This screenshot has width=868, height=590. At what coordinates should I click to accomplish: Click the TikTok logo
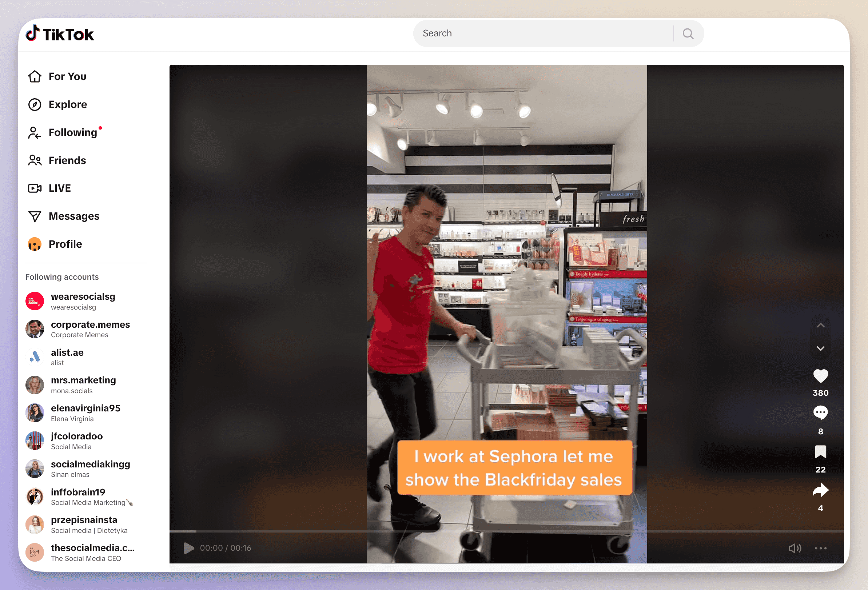pos(60,33)
